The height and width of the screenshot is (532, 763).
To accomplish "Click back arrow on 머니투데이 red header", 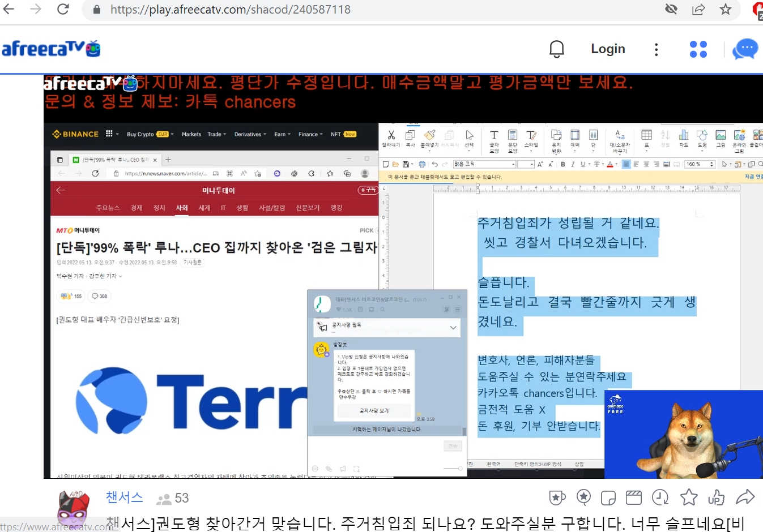I will click(x=61, y=190).
